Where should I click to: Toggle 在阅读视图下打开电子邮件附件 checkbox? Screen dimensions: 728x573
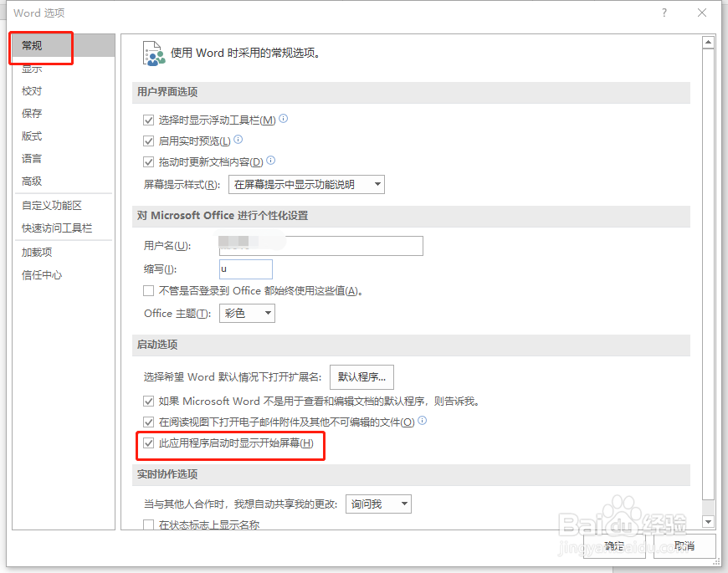[x=149, y=422]
